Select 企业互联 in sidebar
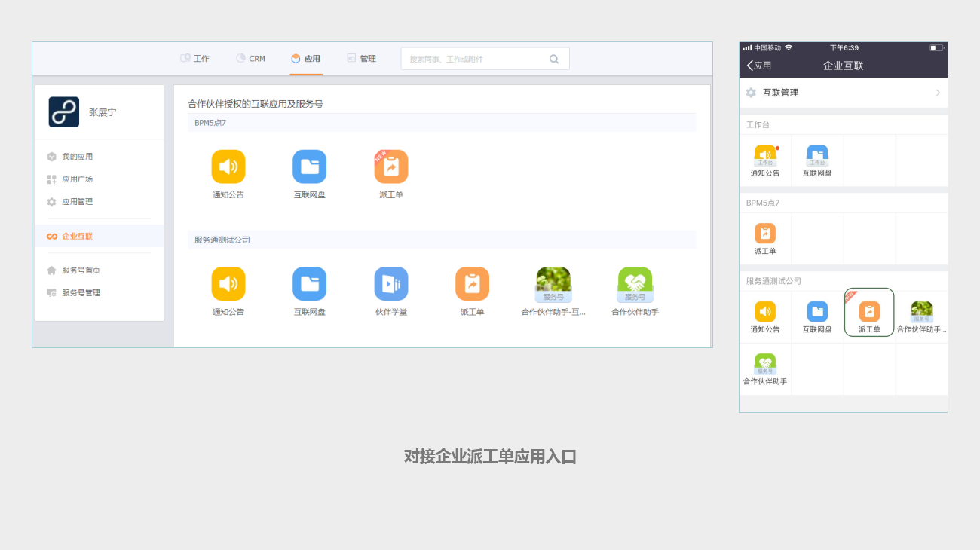 tap(100, 236)
